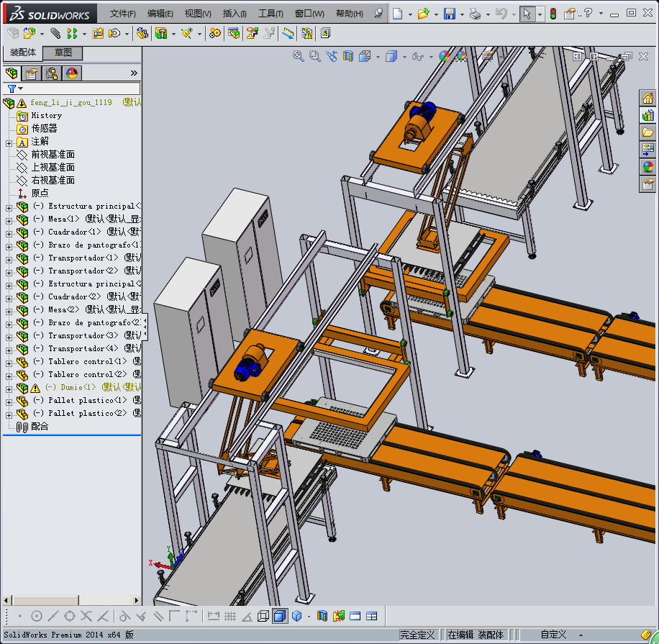Image resolution: width=659 pixels, height=644 pixels.
Task: Click the Rebuild traffic light icon
Action: click(553, 14)
